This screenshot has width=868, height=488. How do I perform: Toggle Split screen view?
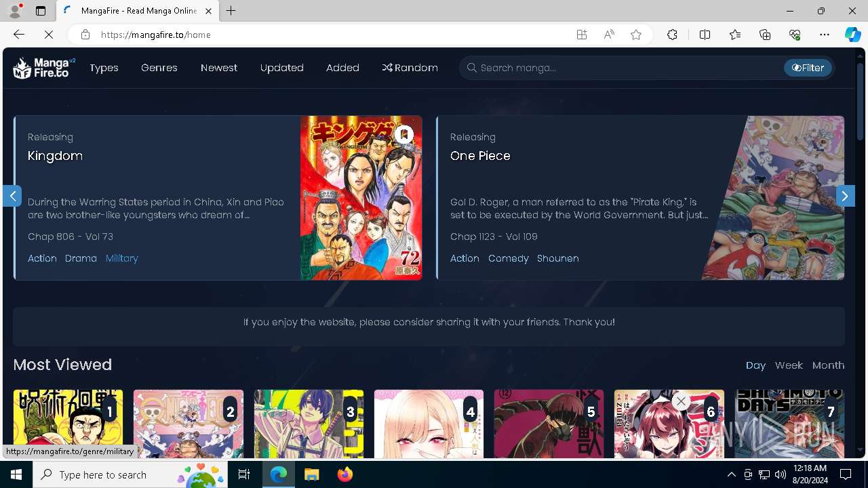pos(705,35)
